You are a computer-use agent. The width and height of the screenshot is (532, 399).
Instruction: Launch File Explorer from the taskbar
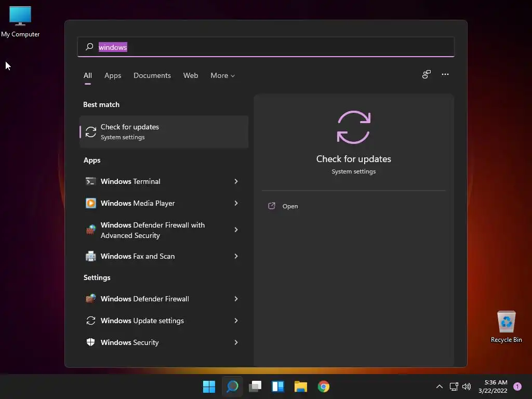[301, 387]
